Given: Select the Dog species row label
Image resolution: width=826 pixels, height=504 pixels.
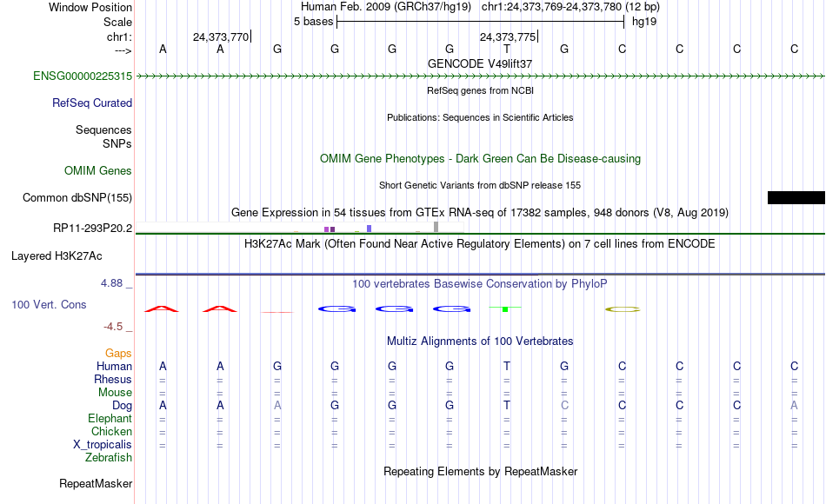Looking at the screenshot, I should click(x=122, y=406).
